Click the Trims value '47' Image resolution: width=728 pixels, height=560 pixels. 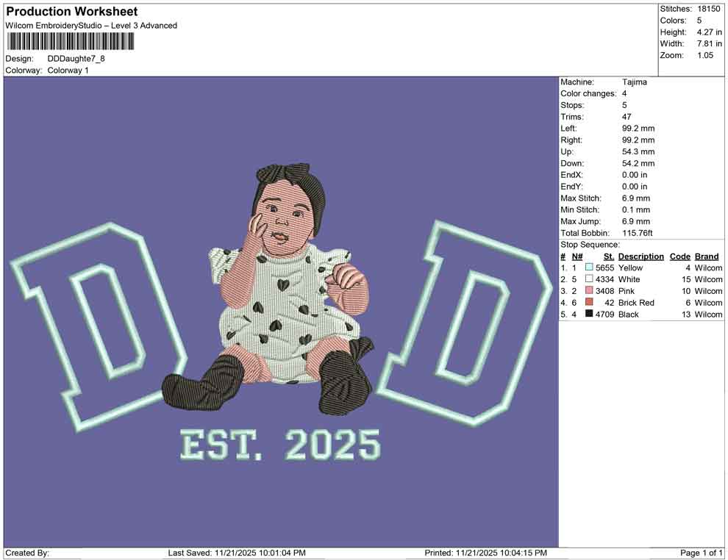(627, 116)
